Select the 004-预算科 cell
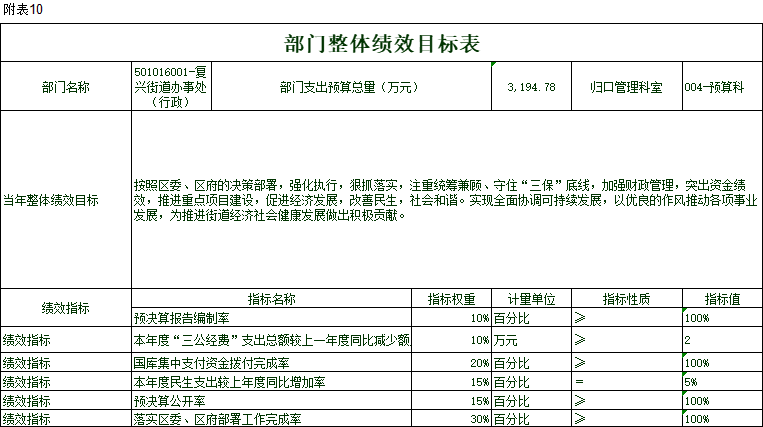 pyautogui.click(x=723, y=87)
